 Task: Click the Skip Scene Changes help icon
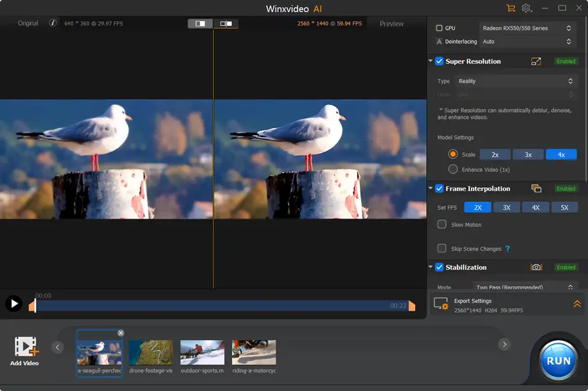tap(508, 249)
